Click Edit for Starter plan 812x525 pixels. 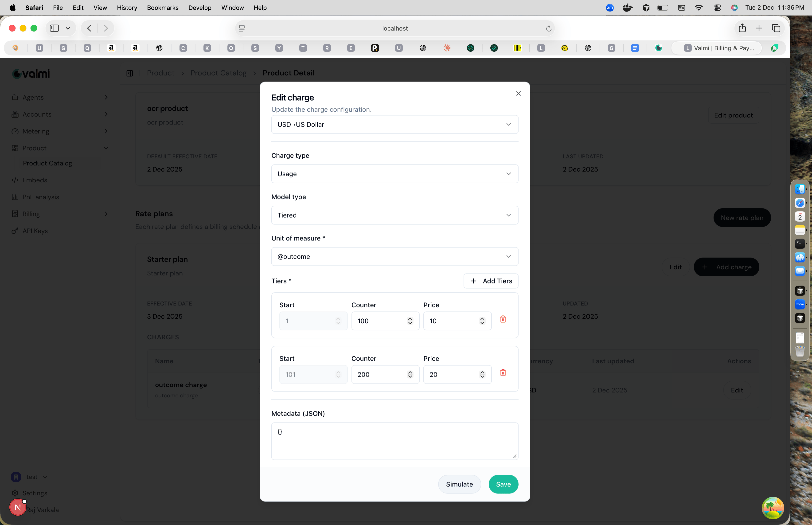click(675, 267)
